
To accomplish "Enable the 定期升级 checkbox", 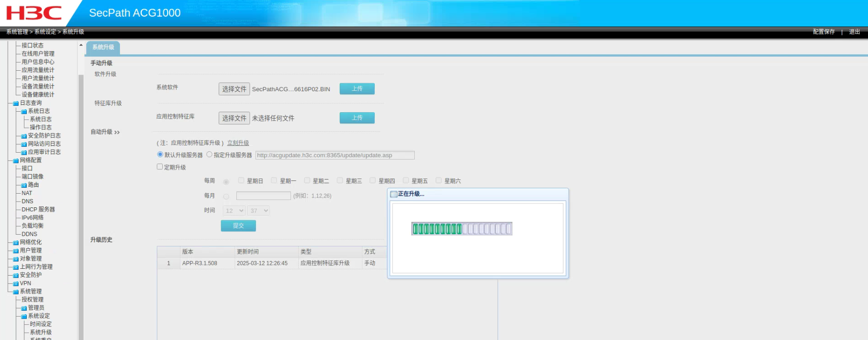I will coord(159,167).
